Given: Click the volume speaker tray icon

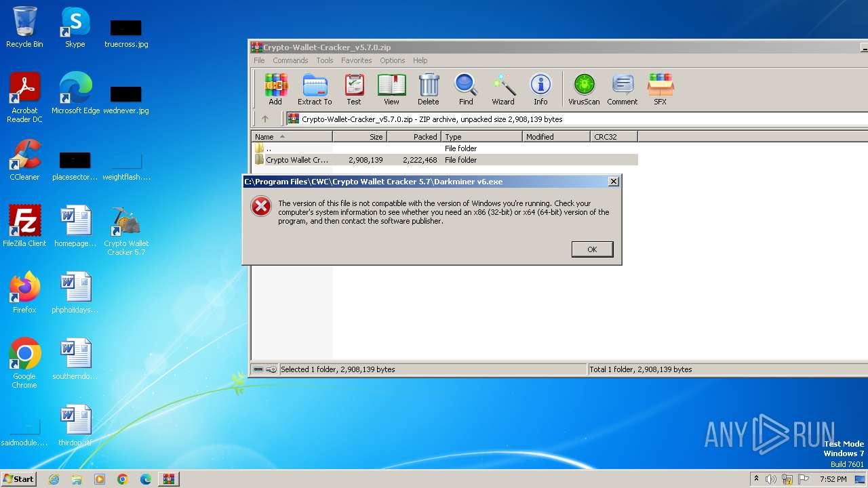Looking at the screenshot, I should (771, 479).
